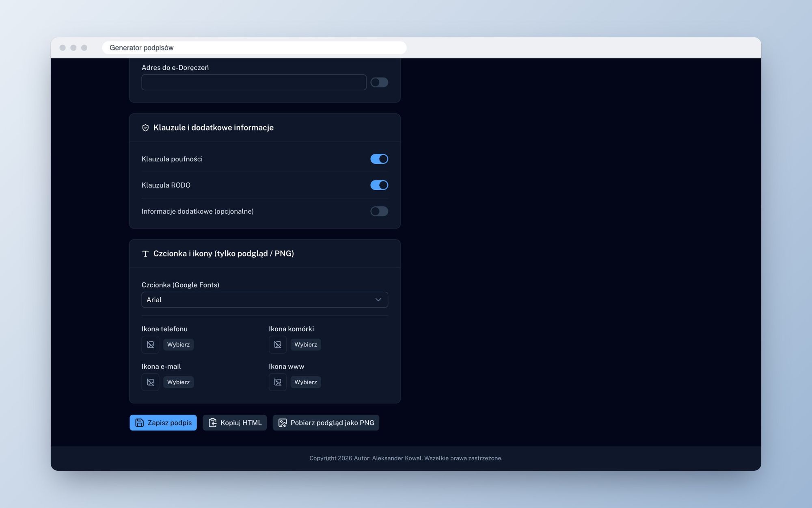Turn off the Klauzula poufności switch
812x508 pixels.
pyautogui.click(x=379, y=159)
